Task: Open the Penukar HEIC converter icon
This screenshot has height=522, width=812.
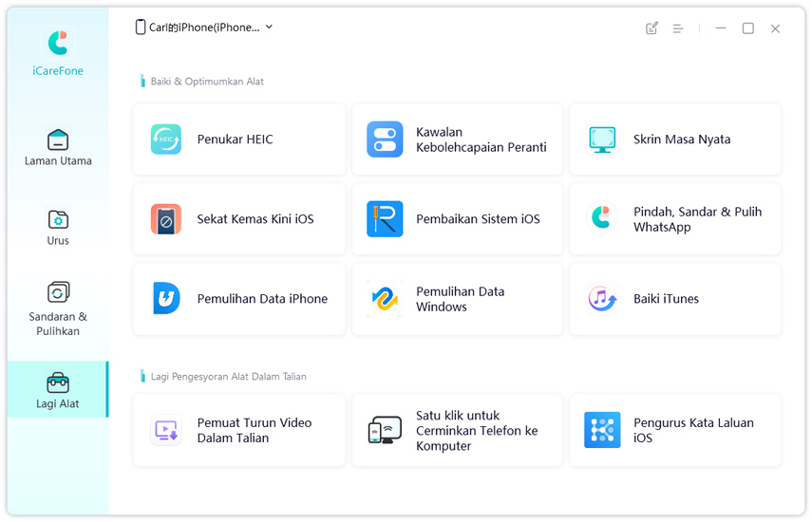Action: click(166, 140)
